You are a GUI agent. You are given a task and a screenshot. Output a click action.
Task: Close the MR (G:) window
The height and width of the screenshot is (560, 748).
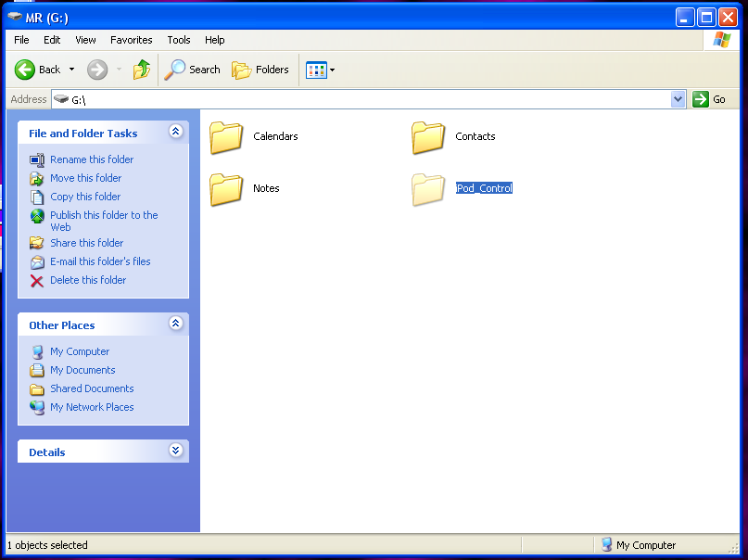coord(728,18)
